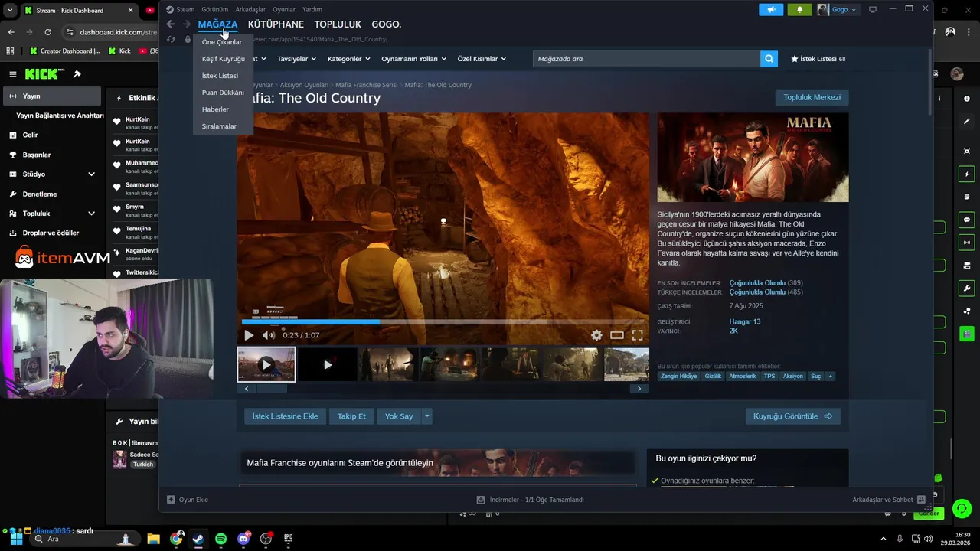Screen dimensions: 980x551
Task: Open trailer settings gear
Action: (596, 335)
